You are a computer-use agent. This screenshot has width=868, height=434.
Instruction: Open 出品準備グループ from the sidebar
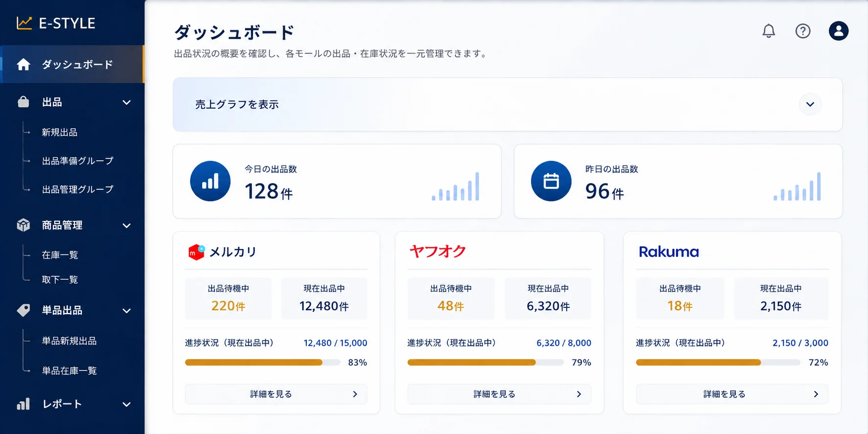tap(78, 160)
